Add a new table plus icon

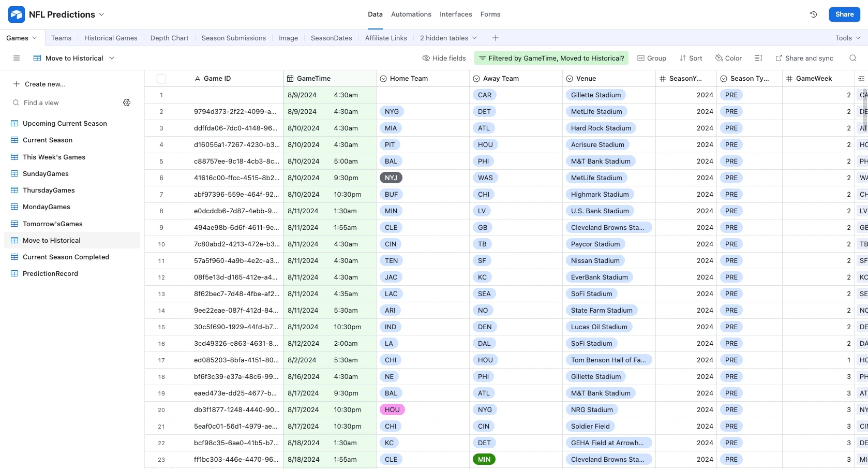point(496,38)
